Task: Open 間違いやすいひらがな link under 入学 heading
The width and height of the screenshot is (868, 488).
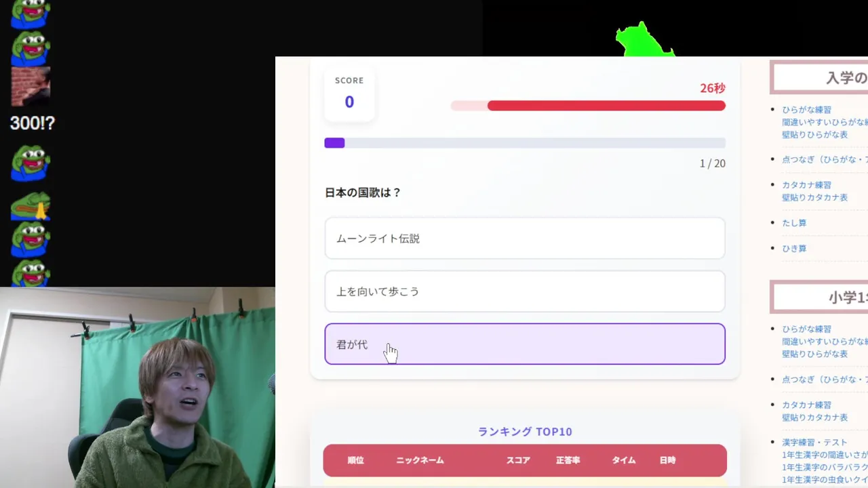Action: [825, 122]
